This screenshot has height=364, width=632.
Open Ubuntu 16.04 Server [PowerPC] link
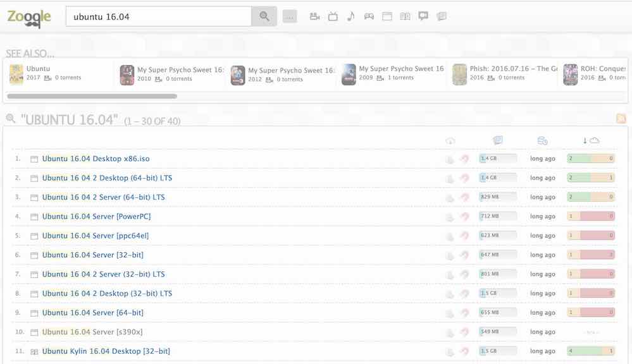click(96, 216)
